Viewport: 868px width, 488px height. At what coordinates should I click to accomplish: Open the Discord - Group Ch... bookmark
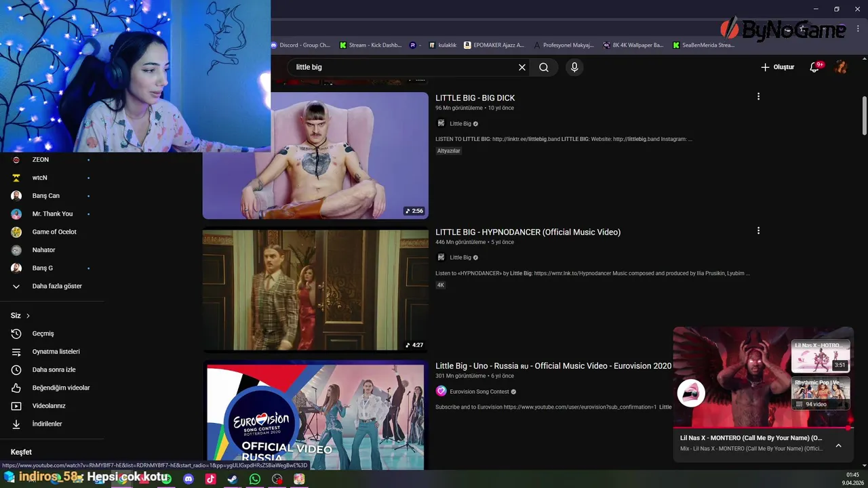click(x=300, y=45)
